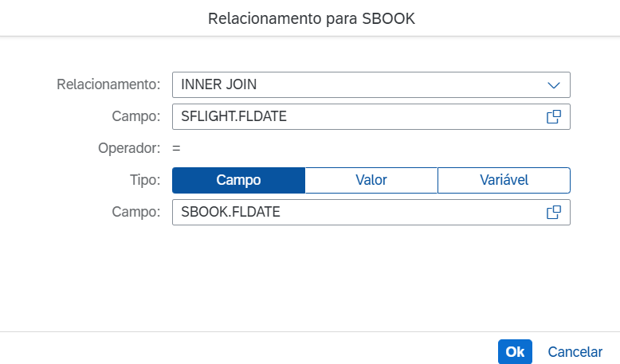The width and height of the screenshot is (620, 364).
Task: Click the dialog title Relacionamento para SBOOK
Action: coord(311,18)
